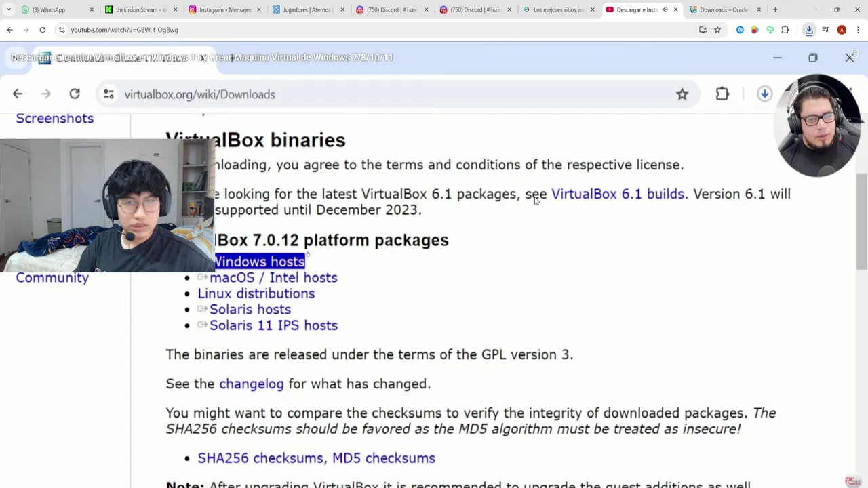
Task: Minimize the inner virtualbox.org browser window
Action: tap(777, 58)
